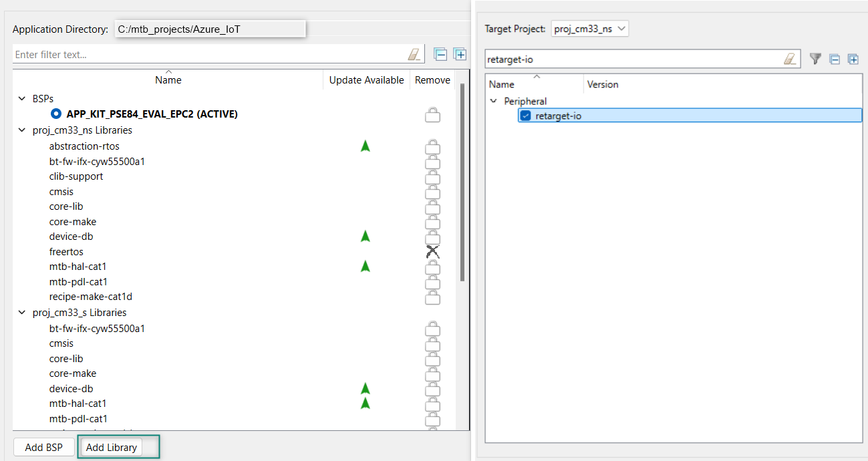Clear the retarget-io search eraser icon
Viewport: 868px width, 461px height.
click(790, 59)
